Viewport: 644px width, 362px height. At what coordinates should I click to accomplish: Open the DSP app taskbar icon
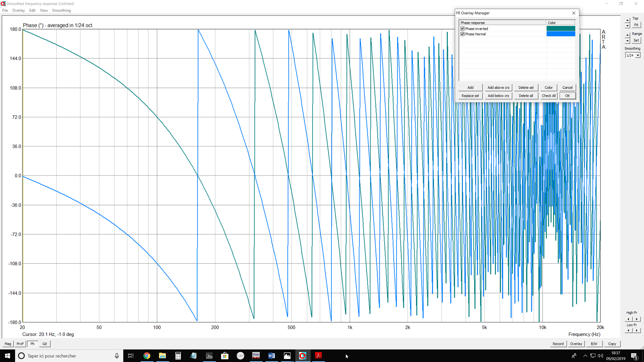pyautogui.click(x=240, y=356)
